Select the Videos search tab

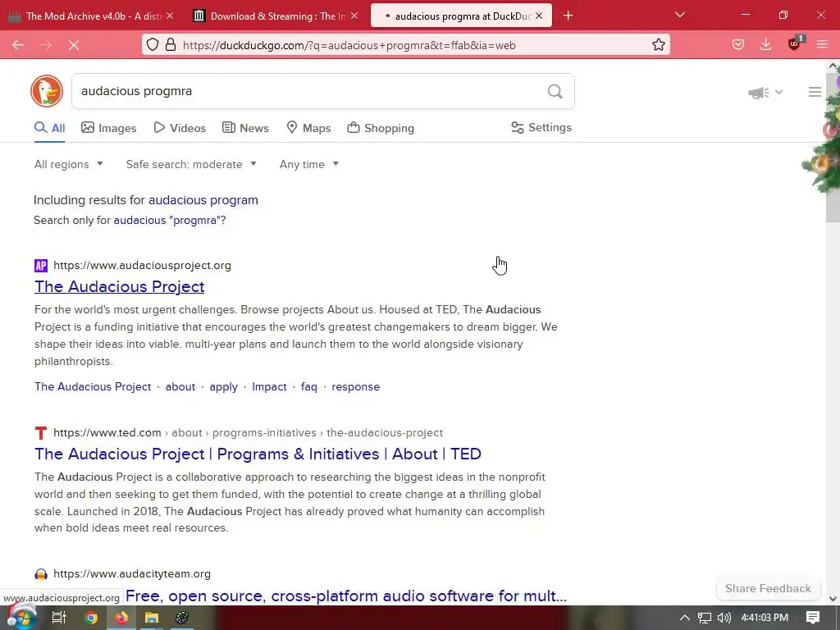(x=180, y=128)
